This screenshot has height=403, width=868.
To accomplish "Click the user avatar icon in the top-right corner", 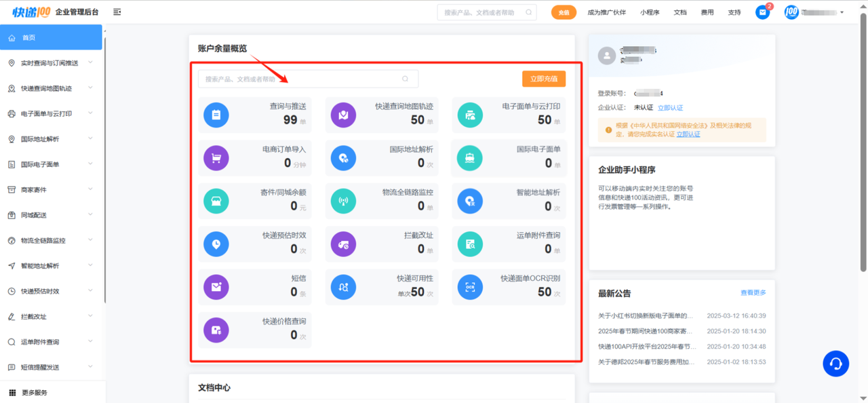I will [791, 12].
